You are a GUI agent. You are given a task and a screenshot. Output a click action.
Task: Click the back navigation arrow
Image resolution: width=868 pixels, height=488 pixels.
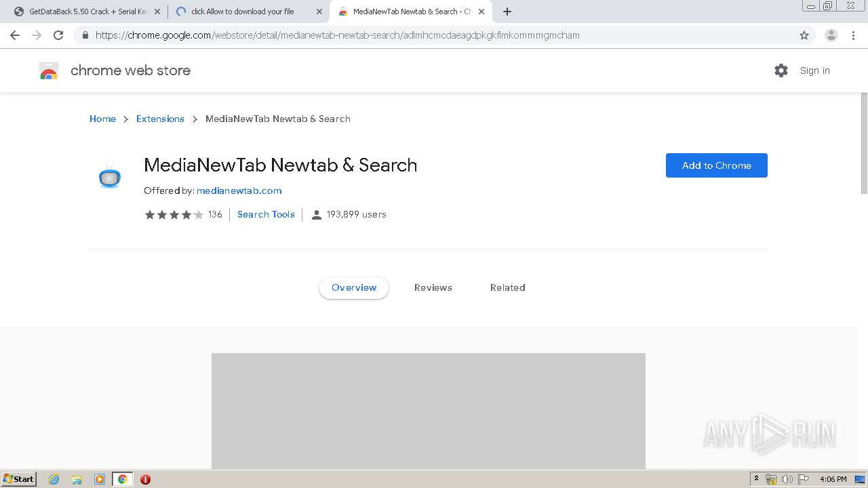(x=15, y=35)
